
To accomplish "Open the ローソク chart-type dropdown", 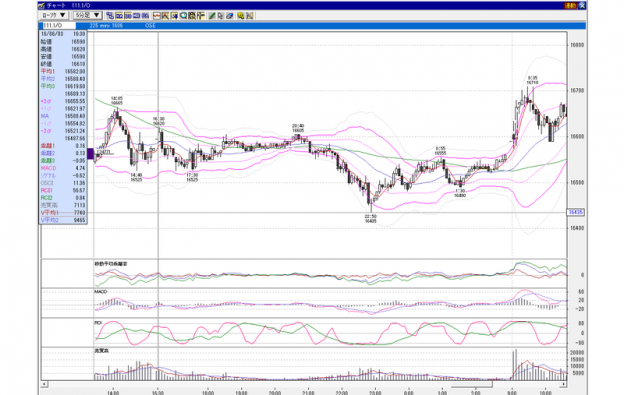I will tap(54, 15).
